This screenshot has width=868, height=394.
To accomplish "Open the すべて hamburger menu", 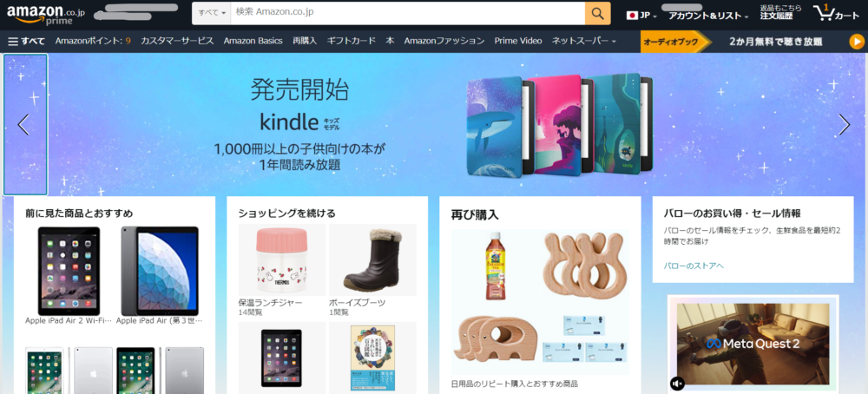I will (27, 41).
